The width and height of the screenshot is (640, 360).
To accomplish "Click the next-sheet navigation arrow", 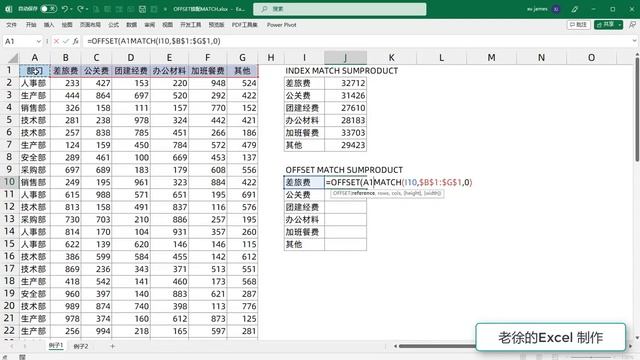I will tap(24, 346).
